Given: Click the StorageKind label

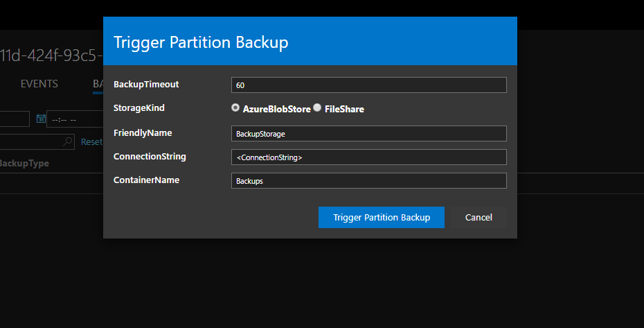Looking at the screenshot, I should pos(138,108).
